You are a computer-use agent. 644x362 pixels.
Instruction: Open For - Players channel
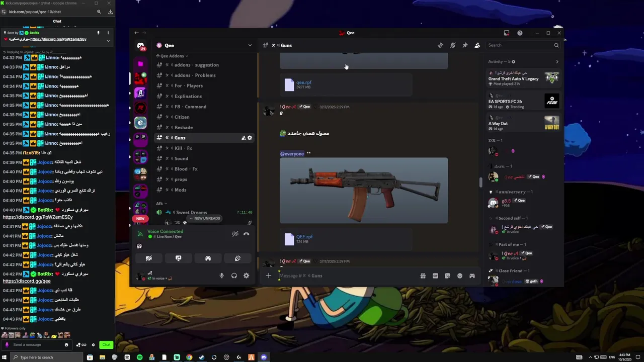(x=204, y=85)
